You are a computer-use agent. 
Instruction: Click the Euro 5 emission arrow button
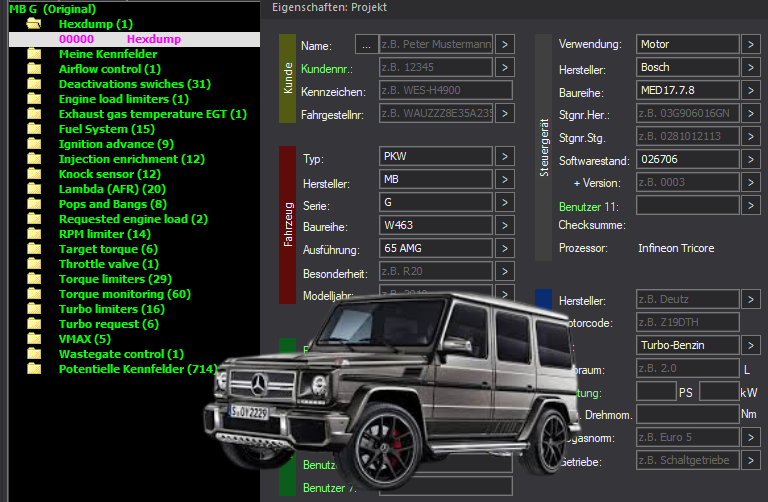tap(751, 437)
